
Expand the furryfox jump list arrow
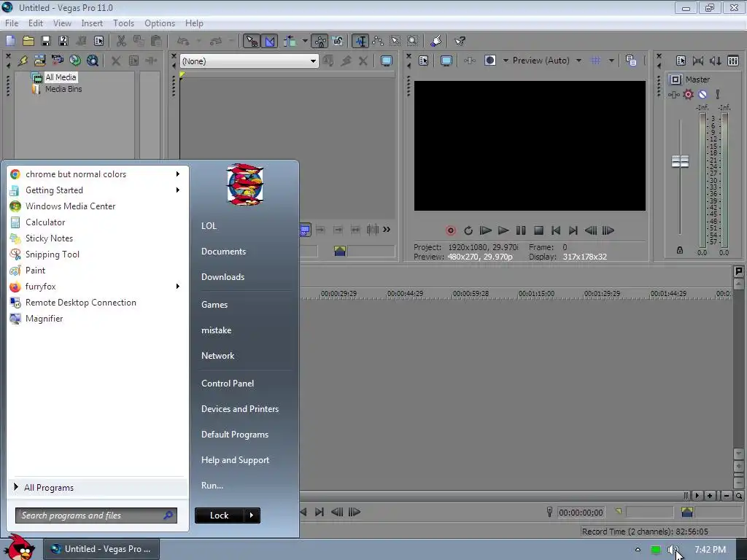point(178,286)
